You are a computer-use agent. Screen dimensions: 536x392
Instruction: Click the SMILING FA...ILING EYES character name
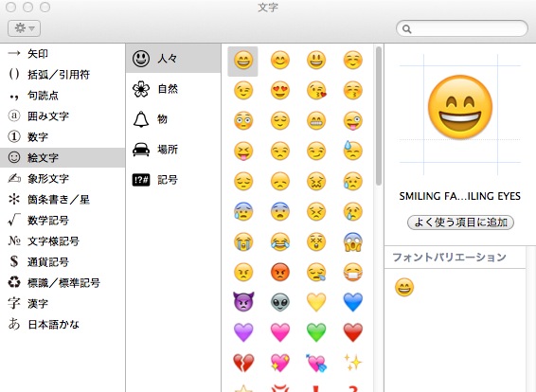pyautogui.click(x=460, y=196)
